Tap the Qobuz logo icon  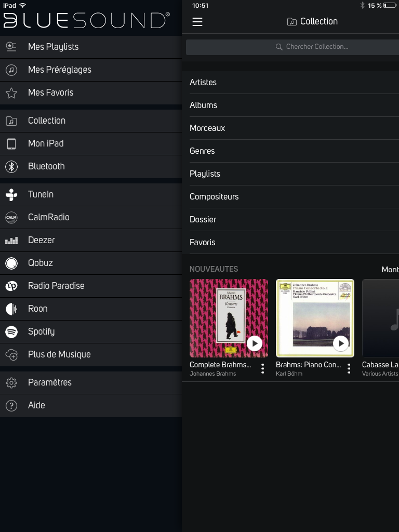[x=11, y=263]
